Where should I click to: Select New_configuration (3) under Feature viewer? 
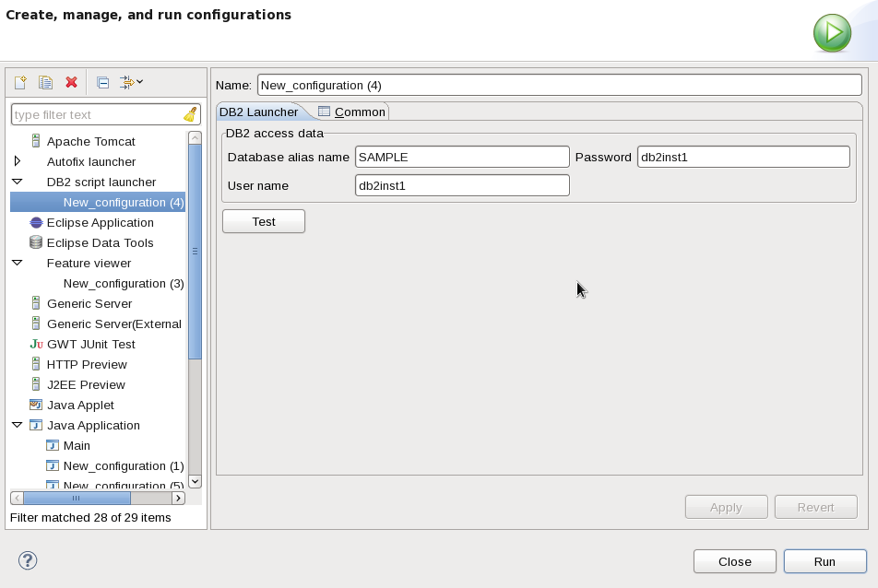click(x=124, y=283)
